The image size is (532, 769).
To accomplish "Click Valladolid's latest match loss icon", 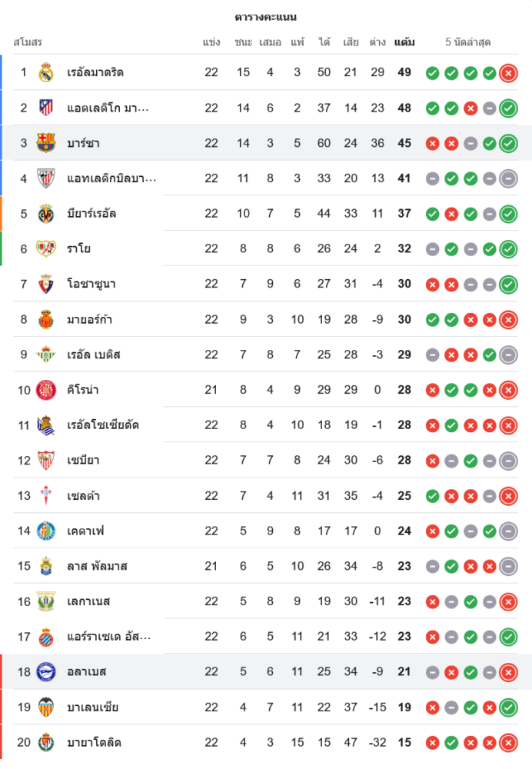I will (508, 743).
